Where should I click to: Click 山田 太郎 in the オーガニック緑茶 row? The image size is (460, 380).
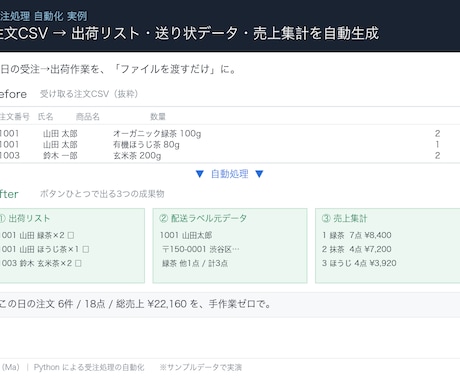[60, 134]
